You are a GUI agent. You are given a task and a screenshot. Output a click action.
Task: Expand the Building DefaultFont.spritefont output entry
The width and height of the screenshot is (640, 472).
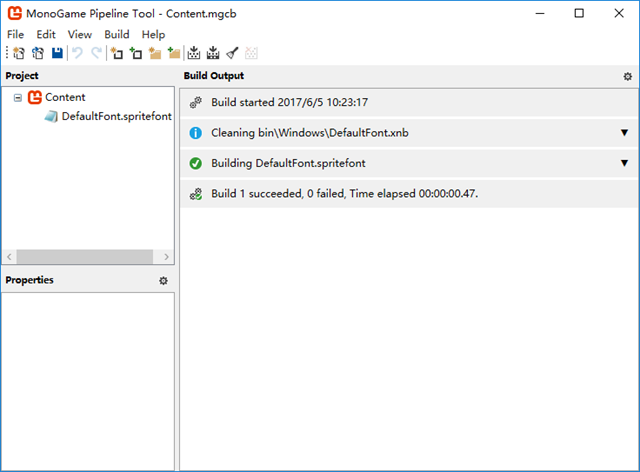click(x=624, y=163)
